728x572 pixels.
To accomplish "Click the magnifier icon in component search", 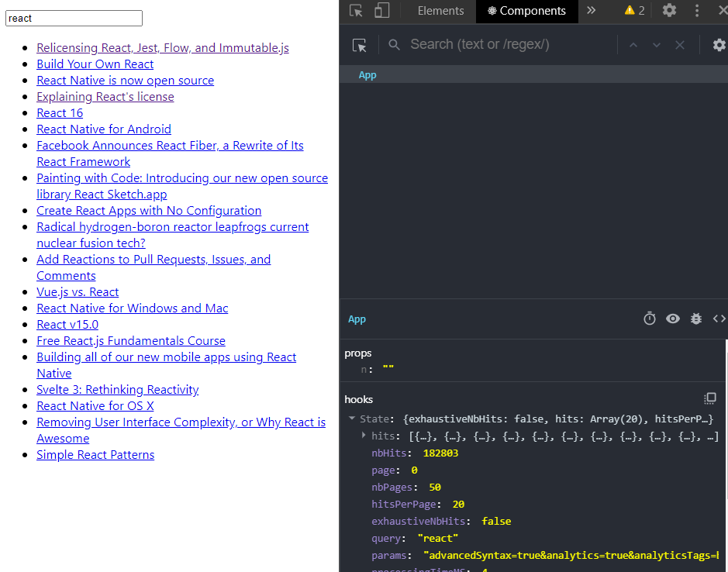I will [394, 45].
